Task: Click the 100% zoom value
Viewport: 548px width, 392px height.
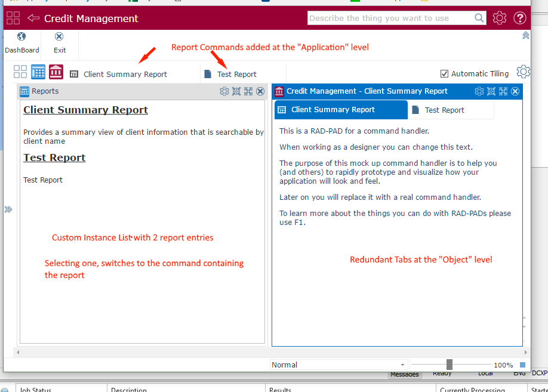Action: click(x=503, y=365)
